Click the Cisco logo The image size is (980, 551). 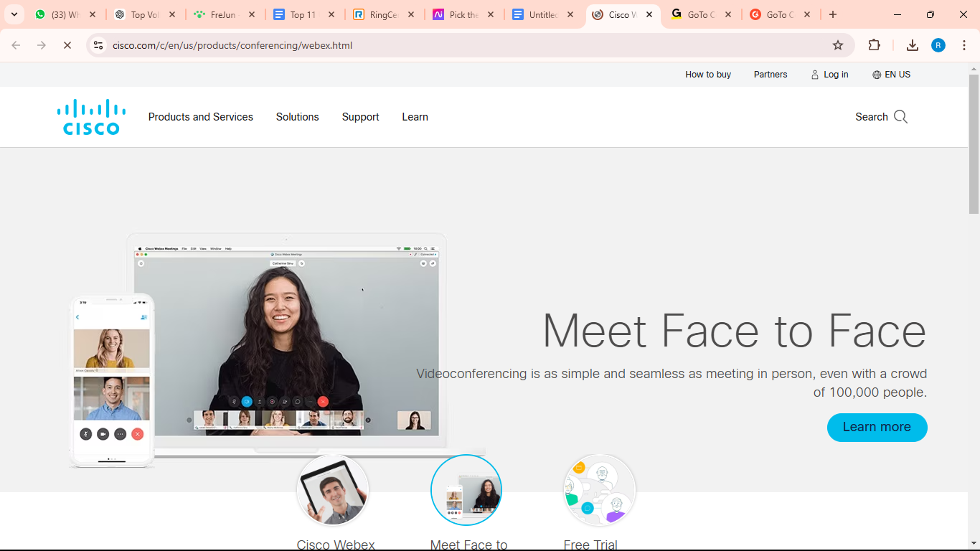pos(91,117)
